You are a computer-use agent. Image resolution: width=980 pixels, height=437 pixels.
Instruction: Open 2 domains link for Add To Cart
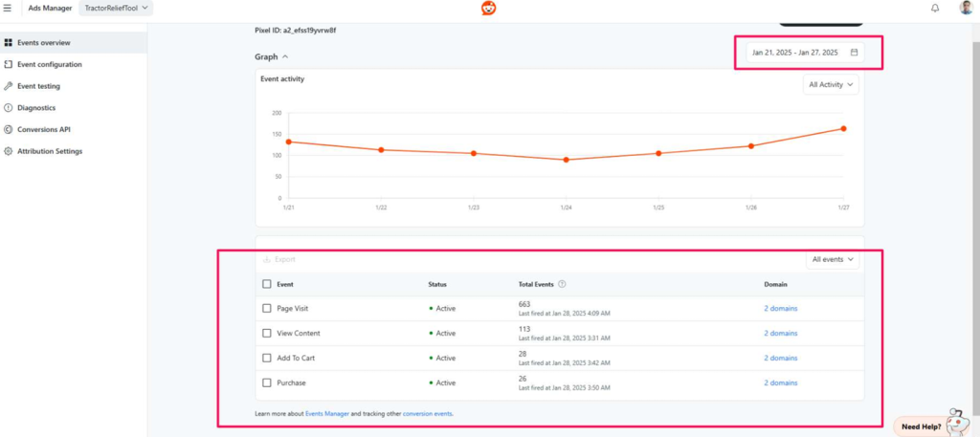pos(781,359)
